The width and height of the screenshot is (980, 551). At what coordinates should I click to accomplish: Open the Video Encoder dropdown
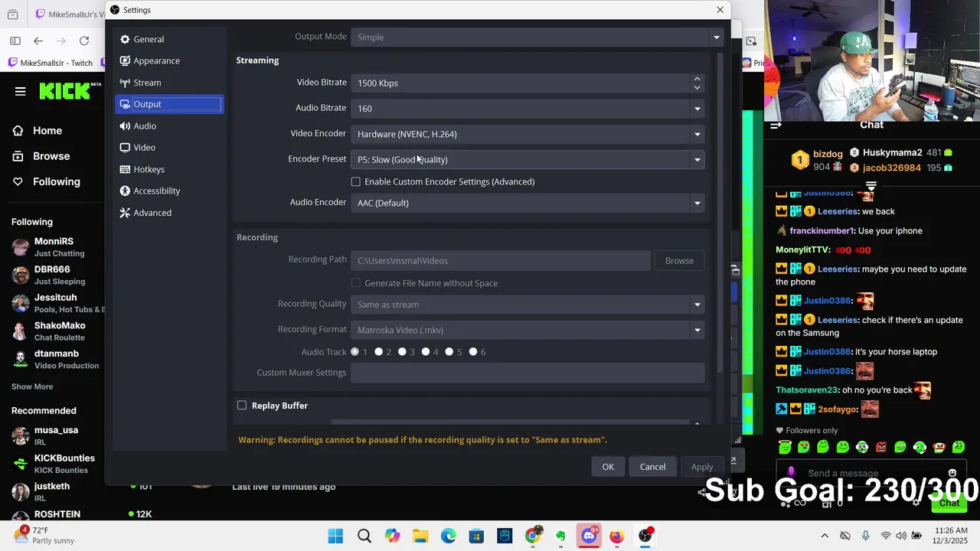528,134
